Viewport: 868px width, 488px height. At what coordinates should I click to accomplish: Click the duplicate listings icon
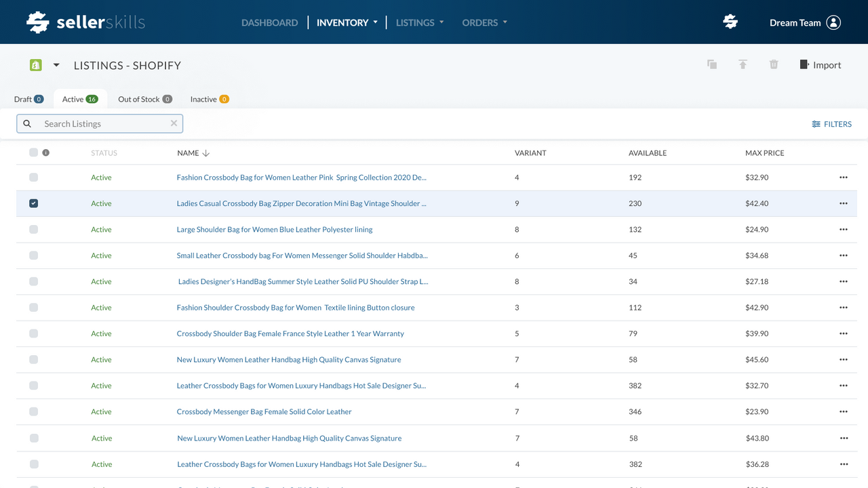[x=711, y=64]
